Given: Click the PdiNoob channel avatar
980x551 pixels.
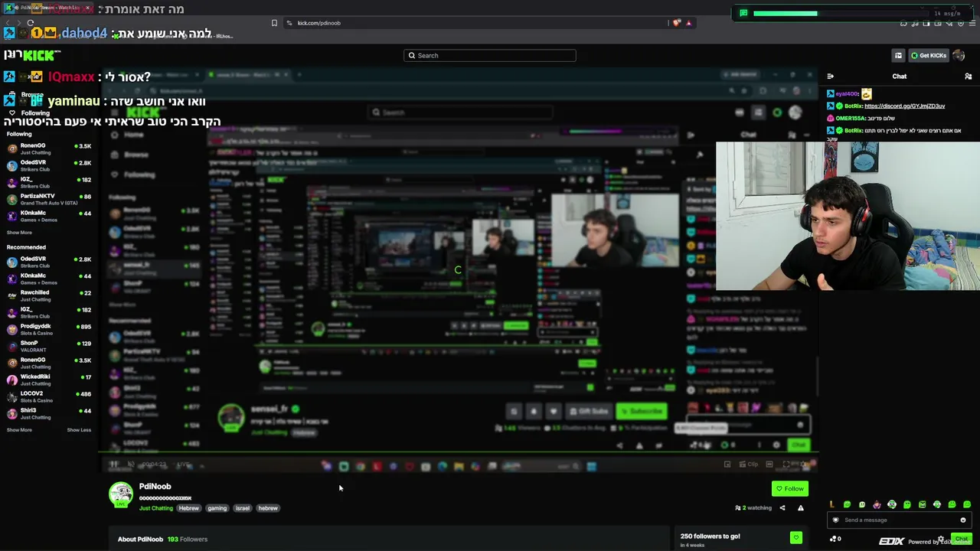Looking at the screenshot, I should tap(121, 495).
